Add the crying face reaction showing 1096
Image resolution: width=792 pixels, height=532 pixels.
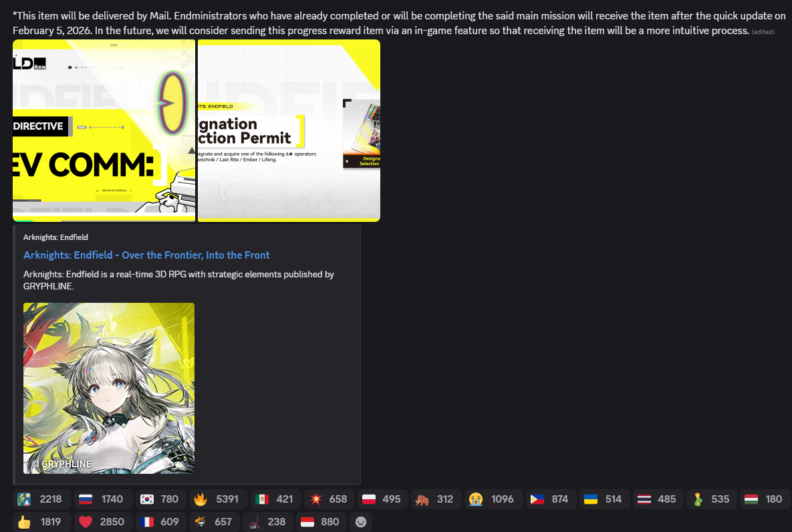pos(493,499)
